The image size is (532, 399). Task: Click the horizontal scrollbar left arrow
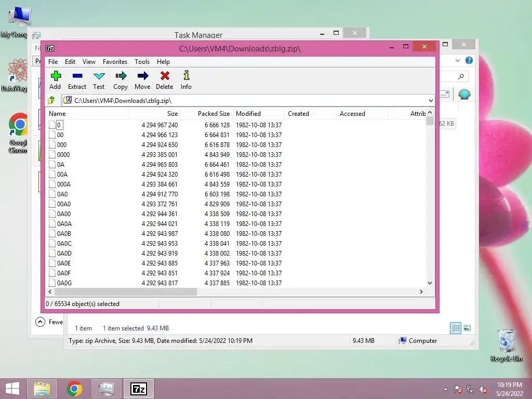(50, 292)
